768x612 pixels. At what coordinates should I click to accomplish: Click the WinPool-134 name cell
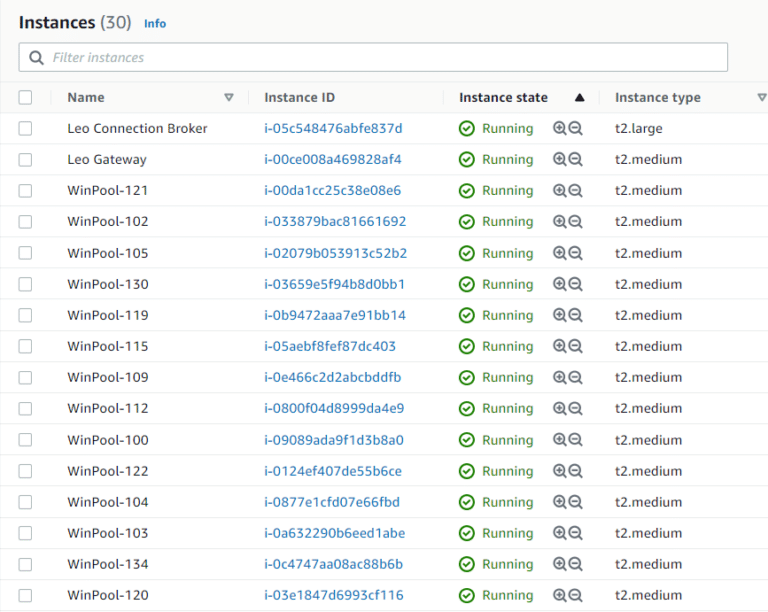tap(108, 564)
